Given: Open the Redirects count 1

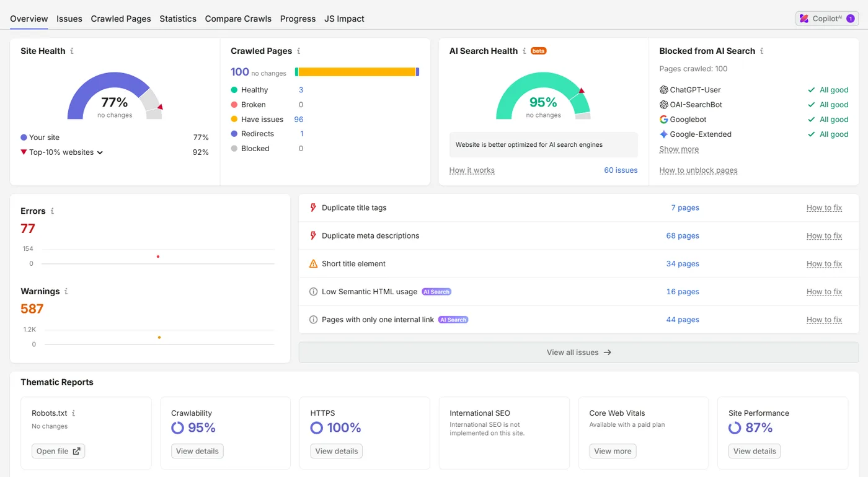Looking at the screenshot, I should click(x=302, y=134).
